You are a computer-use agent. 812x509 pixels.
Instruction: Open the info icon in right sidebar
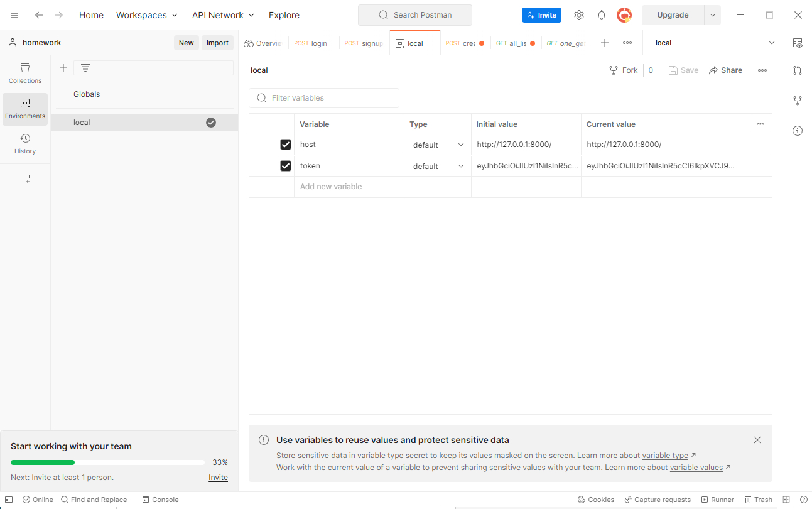click(x=798, y=131)
